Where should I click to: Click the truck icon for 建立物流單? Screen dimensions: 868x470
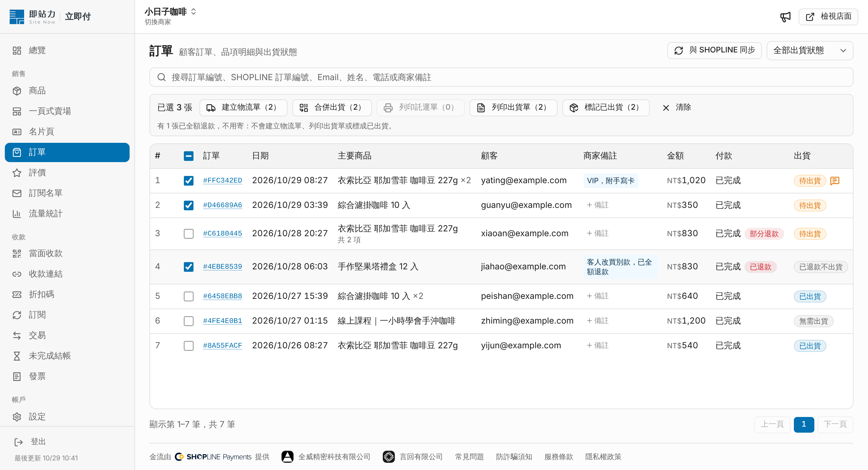coord(211,108)
